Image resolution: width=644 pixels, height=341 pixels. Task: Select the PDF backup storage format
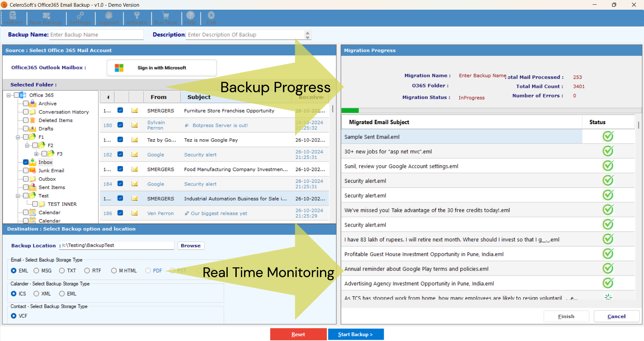click(148, 271)
